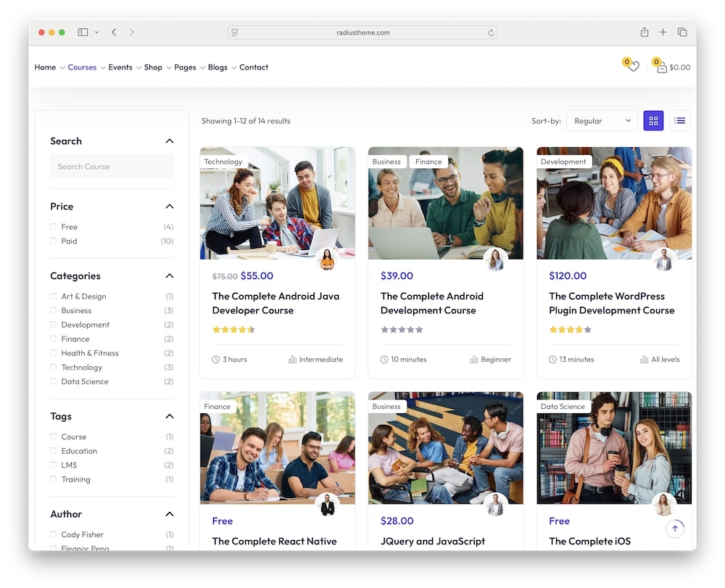Collapse the Categories filter section

pos(170,276)
